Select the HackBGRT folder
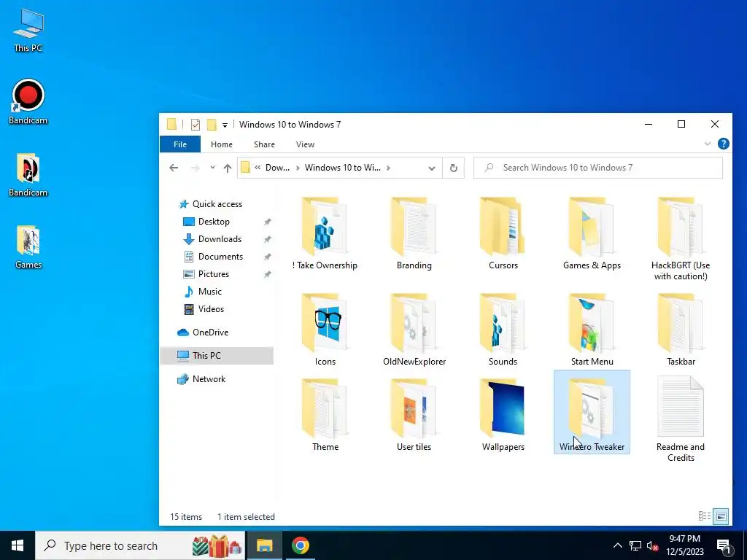The width and height of the screenshot is (747, 560). pos(681,238)
